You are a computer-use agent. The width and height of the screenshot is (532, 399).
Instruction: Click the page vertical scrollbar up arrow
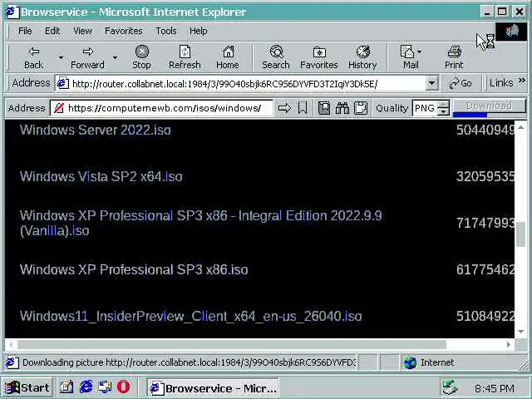click(521, 127)
